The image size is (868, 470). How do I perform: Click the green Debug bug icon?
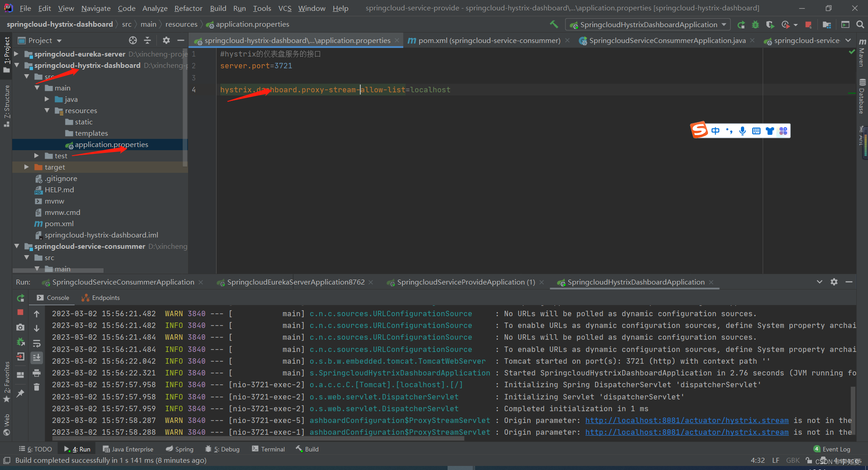(x=755, y=25)
